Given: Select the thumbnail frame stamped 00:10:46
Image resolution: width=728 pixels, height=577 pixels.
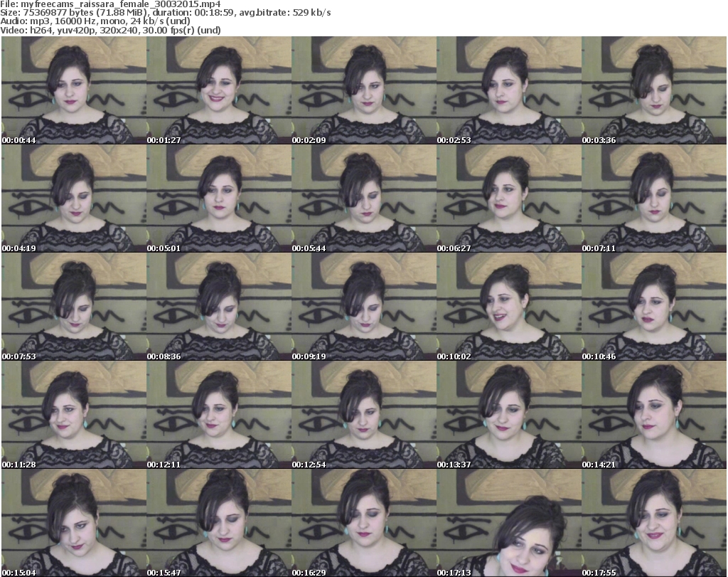Looking at the screenshot, I should tap(654, 307).
